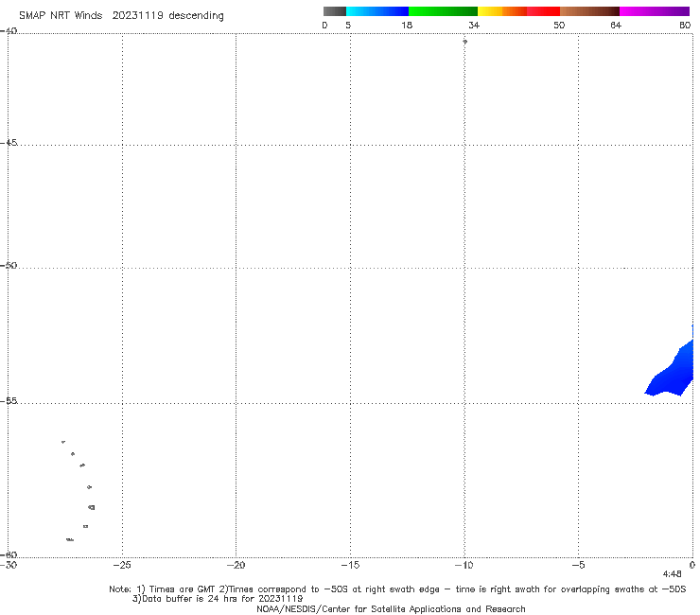Click the '50' label under the color bar

pyautogui.click(x=559, y=25)
